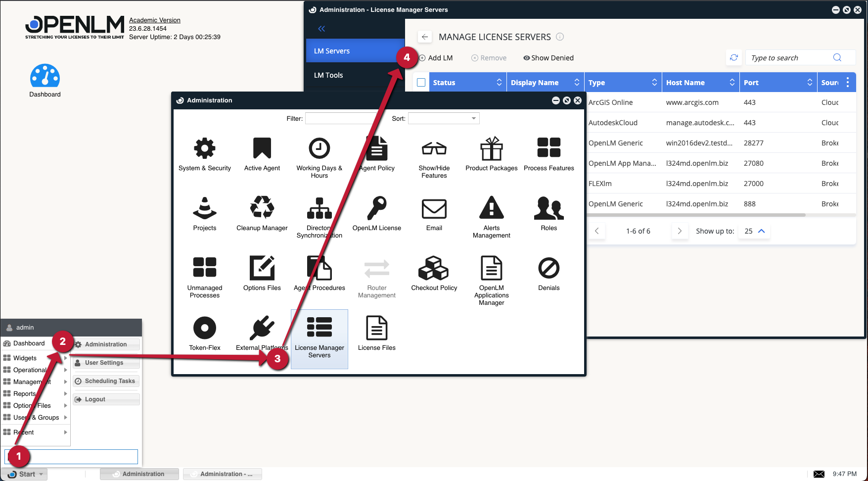Viewport: 868px width, 481px height.
Task: Collapse the sidebar with double chevron
Action: (x=321, y=29)
